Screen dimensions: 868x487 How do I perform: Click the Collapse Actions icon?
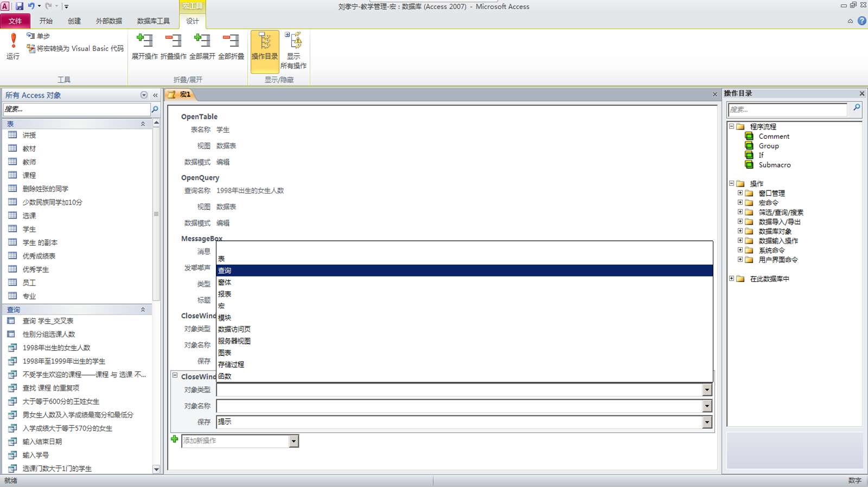[x=173, y=41]
